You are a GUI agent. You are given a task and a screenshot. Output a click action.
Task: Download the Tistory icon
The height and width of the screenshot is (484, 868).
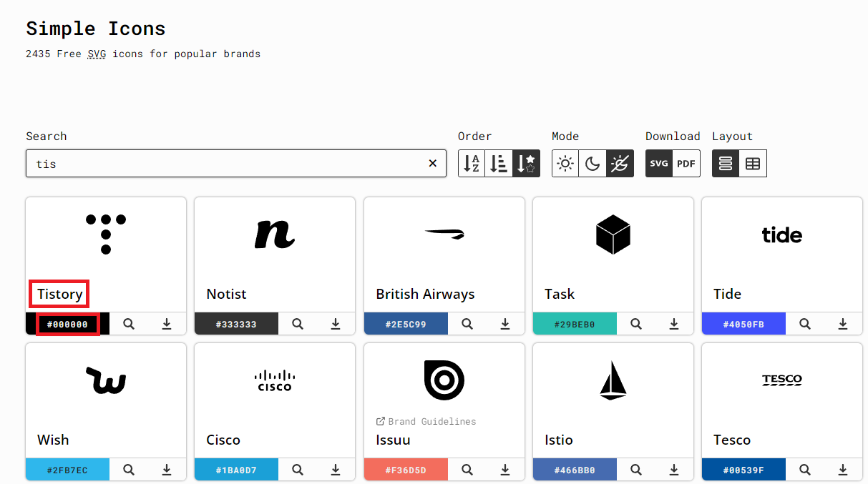coord(167,324)
